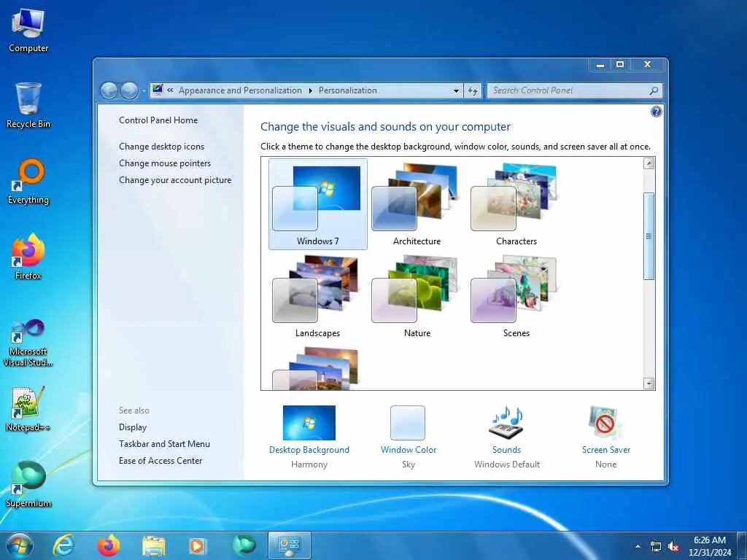Click the search magnifier icon

point(654,90)
